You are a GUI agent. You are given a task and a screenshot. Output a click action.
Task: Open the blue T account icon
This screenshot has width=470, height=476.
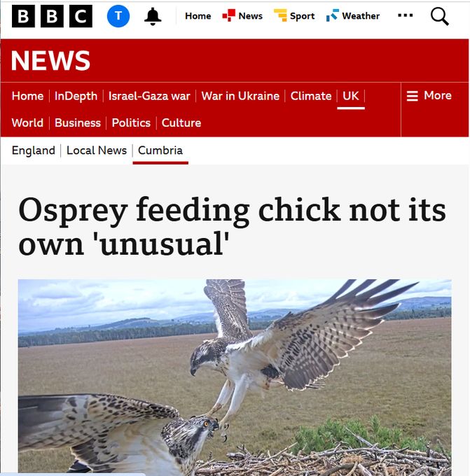(x=118, y=16)
